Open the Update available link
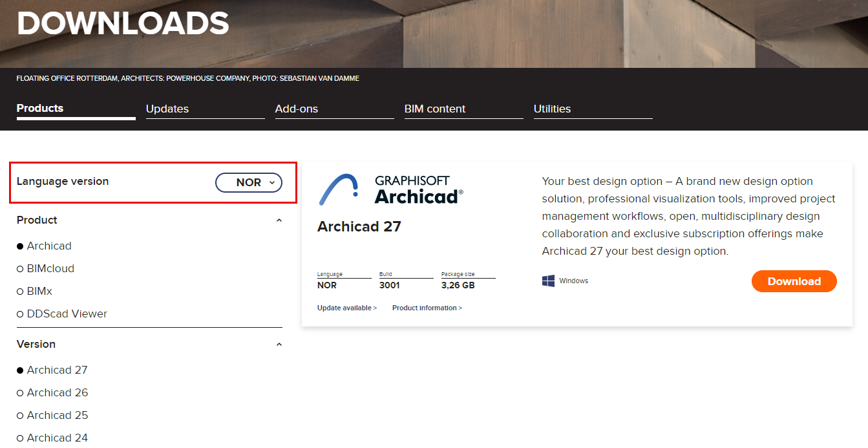 347,308
